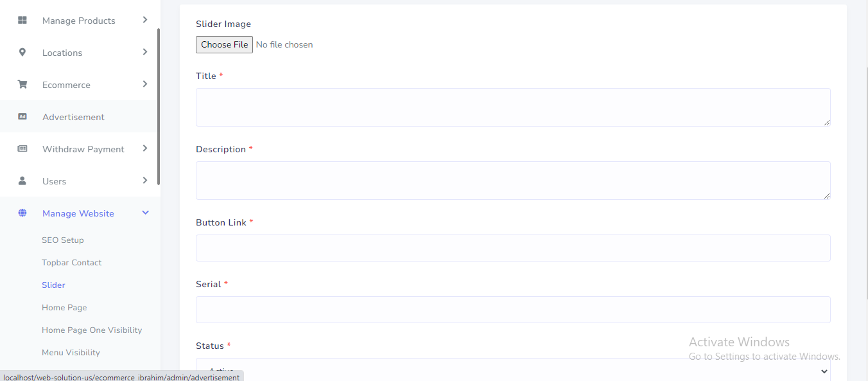This screenshot has width=868, height=381.
Task: Click the sidebar vertical scrollbar
Action: (159, 106)
